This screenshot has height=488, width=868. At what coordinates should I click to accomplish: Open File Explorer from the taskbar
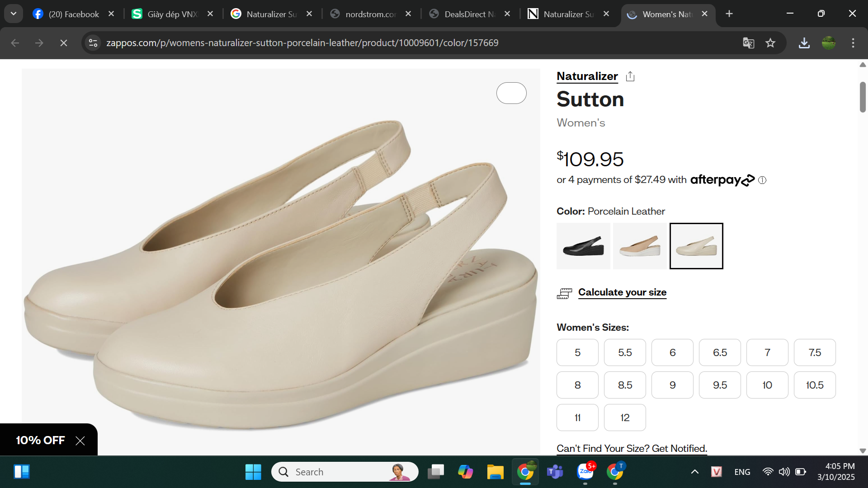point(495,472)
